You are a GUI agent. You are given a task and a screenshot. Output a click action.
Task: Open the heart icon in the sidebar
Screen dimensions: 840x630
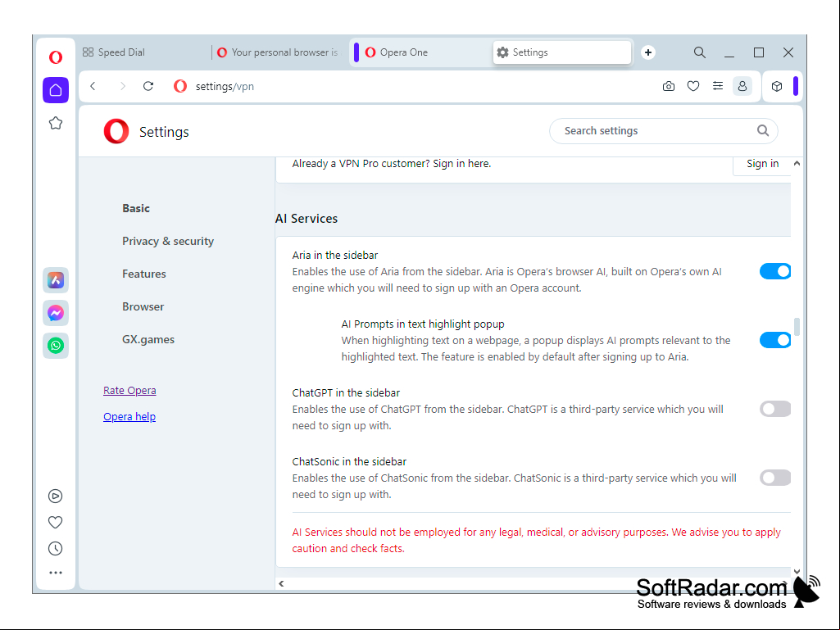55,523
